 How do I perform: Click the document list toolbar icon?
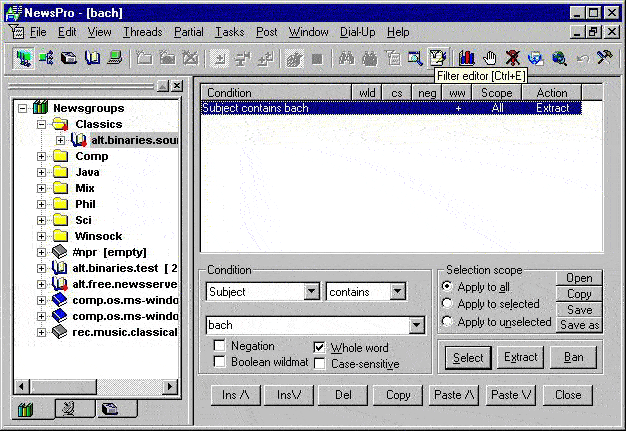pyautogui.click(x=393, y=58)
